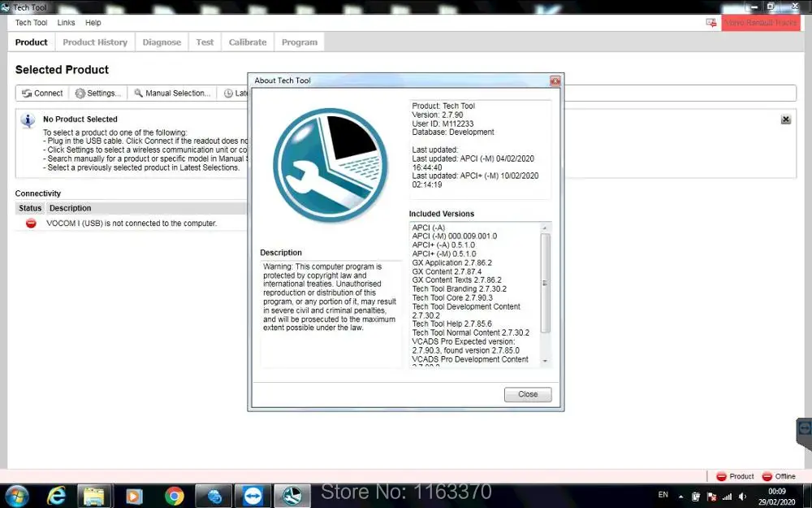The image size is (812, 508).
Task: Click the Volvo Renault Trucks red badge
Action: pos(760,23)
